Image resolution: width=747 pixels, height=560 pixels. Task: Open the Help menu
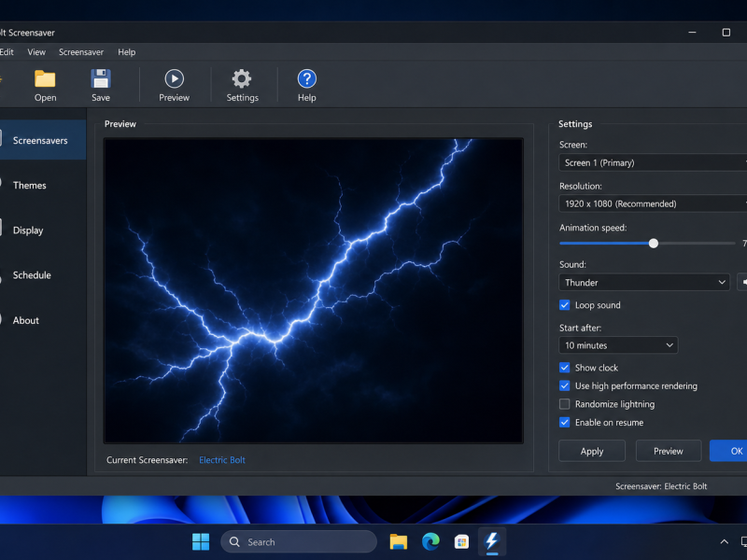click(127, 52)
